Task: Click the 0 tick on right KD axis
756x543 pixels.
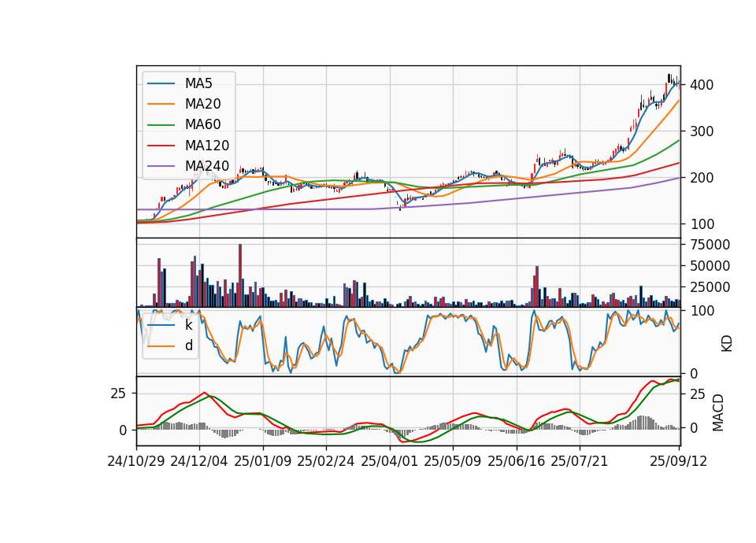Action: pos(694,373)
